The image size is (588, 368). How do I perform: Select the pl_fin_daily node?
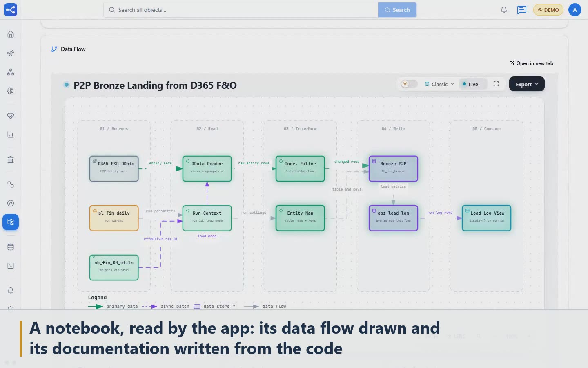[114, 218]
